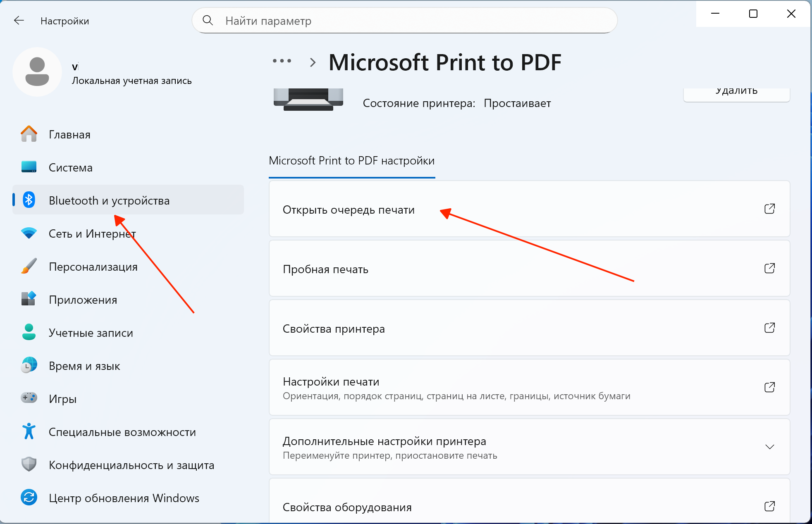Click the Personalization paintbrush icon
Image resolution: width=812 pixels, height=524 pixels.
[x=29, y=266]
